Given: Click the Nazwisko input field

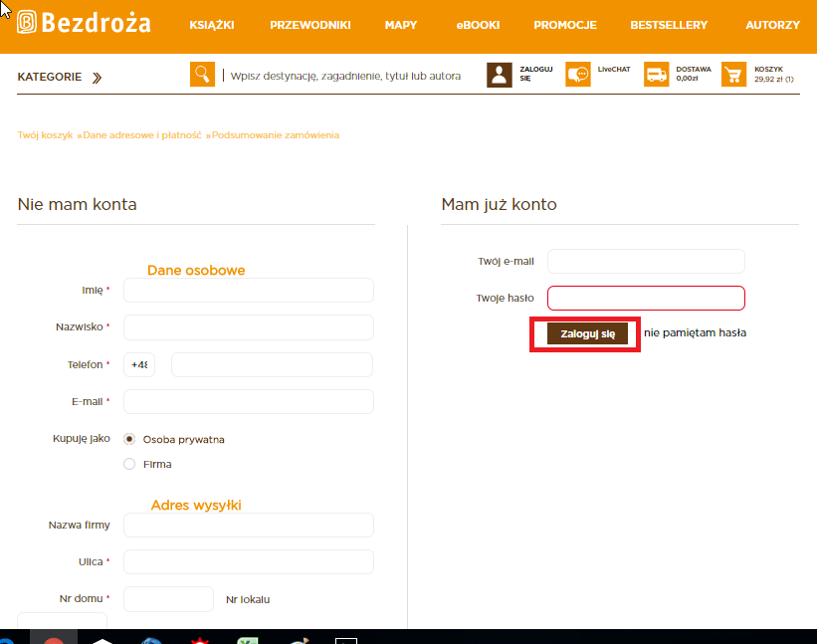Looking at the screenshot, I should point(249,327).
